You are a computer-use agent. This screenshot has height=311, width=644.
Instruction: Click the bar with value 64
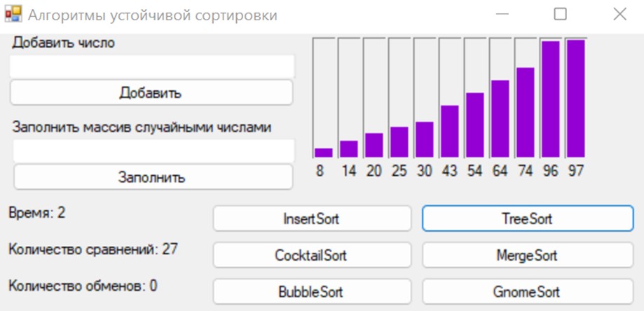click(500, 118)
